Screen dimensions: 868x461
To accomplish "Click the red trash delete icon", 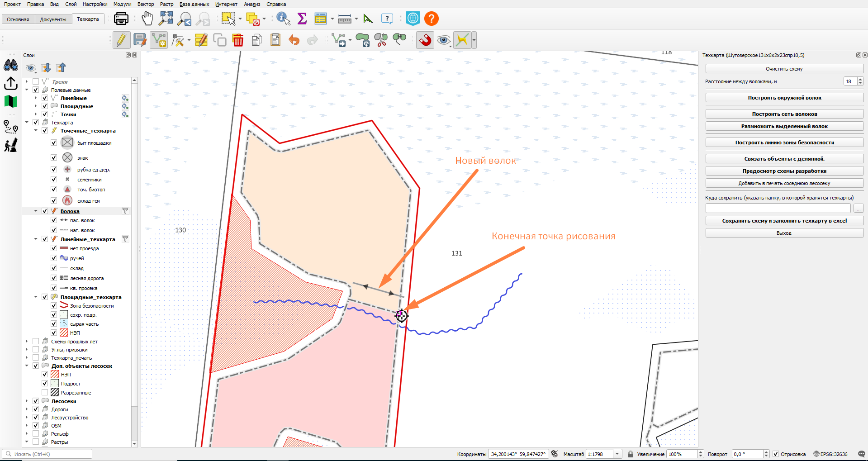I will pos(238,40).
